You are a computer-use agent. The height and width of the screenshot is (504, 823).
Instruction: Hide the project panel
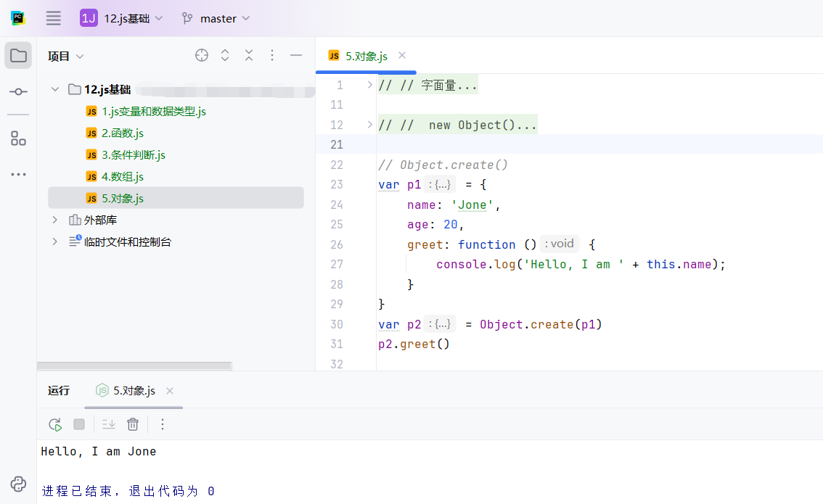[x=296, y=56]
